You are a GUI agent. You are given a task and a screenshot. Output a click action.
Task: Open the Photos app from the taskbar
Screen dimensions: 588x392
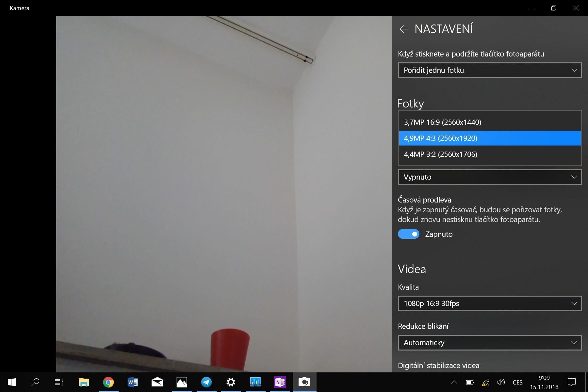(182, 382)
